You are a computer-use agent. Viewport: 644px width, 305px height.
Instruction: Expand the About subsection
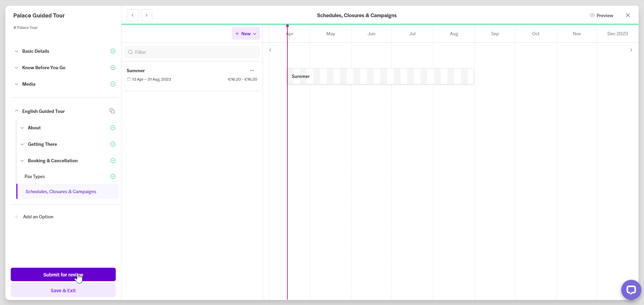point(22,128)
